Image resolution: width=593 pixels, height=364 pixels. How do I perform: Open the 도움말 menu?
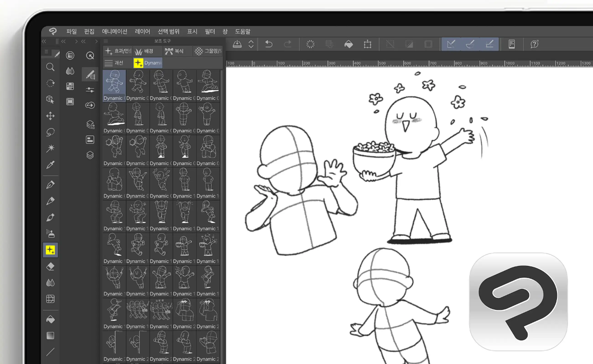pyautogui.click(x=242, y=31)
